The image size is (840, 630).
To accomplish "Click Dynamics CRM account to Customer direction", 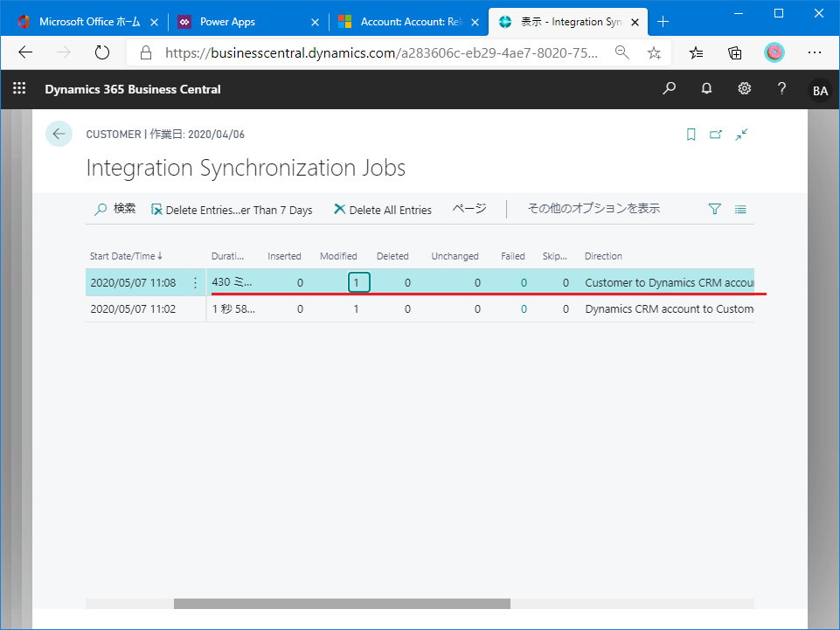I will 669,309.
